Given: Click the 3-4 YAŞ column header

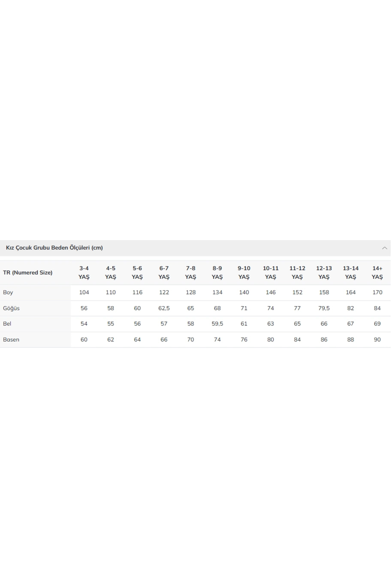Looking at the screenshot, I should point(84,272).
